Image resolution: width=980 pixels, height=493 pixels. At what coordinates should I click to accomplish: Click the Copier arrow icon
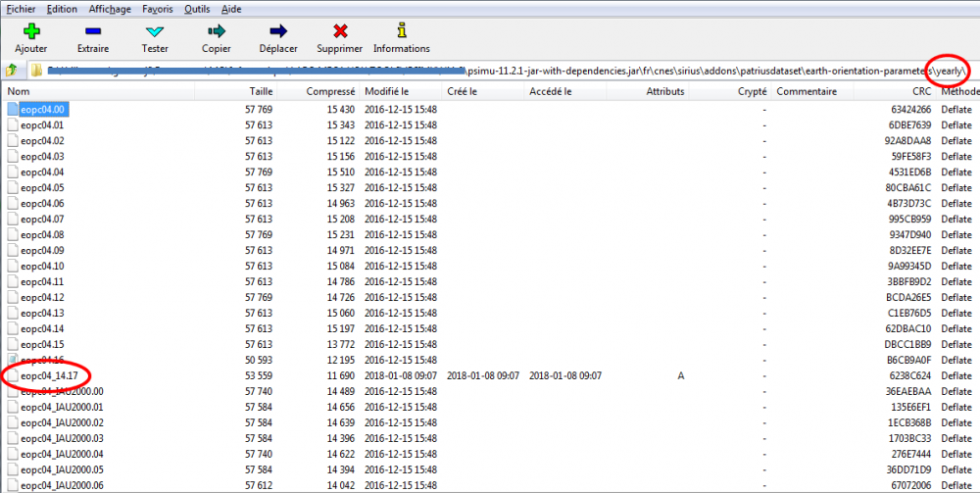coord(216,31)
